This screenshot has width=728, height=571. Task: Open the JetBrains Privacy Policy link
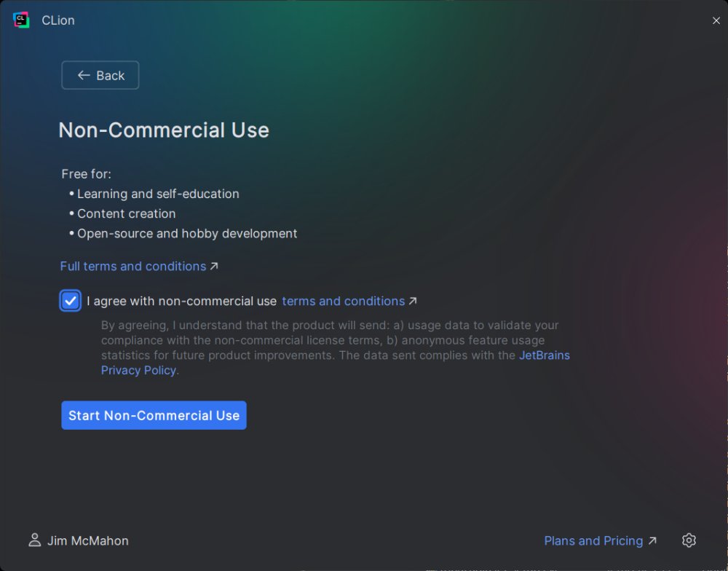coord(545,355)
